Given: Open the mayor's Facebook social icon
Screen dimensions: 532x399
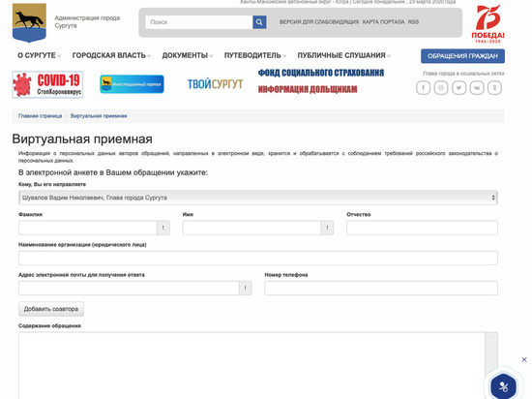Looking at the screenshot, I should click(423, 88).
